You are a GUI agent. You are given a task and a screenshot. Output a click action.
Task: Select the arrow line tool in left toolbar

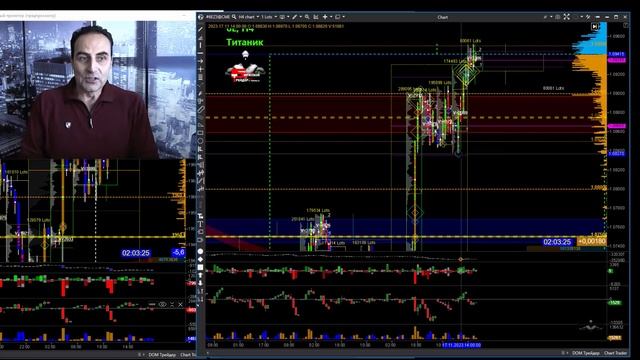[200, 61]
